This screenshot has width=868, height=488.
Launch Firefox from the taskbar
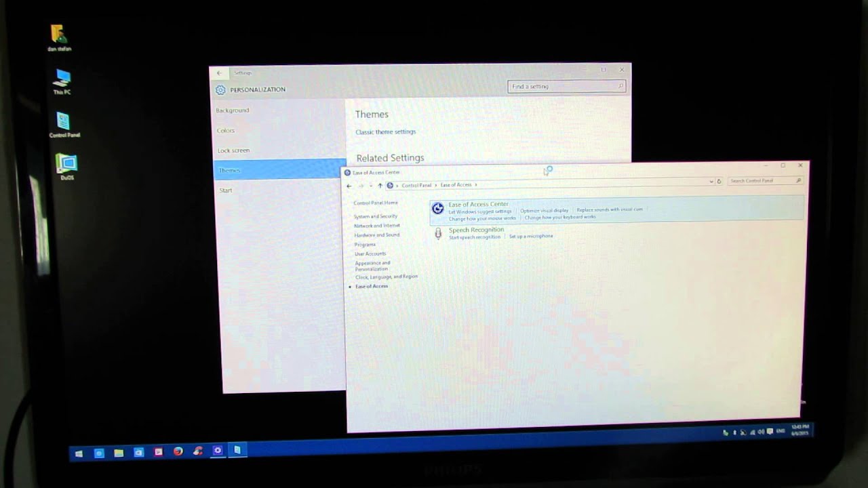click(x=178, y=451)
